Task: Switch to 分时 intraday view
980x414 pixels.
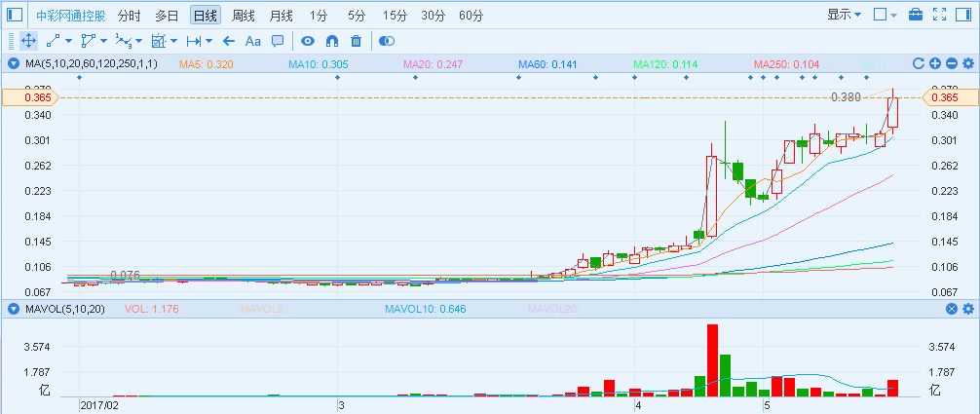Action: click(x=129, y=15)
